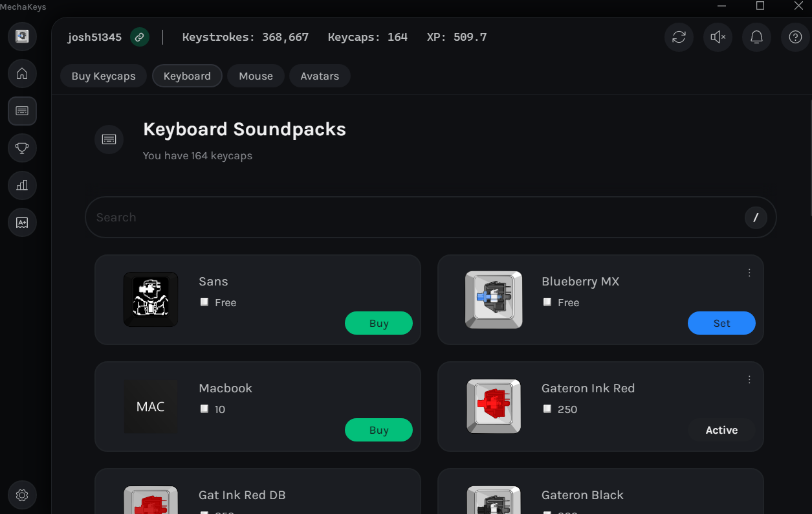
Task: Buy the Macbook soundpack
Action: click(x=379, y=430)
